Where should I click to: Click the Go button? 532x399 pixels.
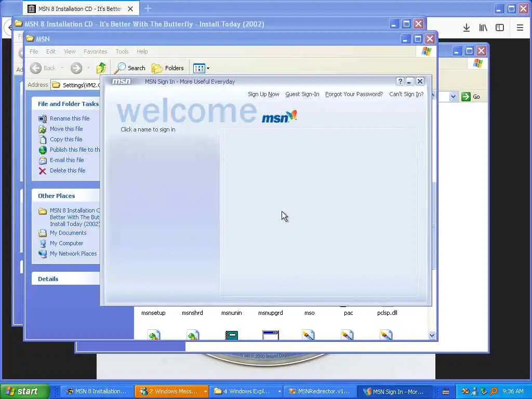pos(471,97)
